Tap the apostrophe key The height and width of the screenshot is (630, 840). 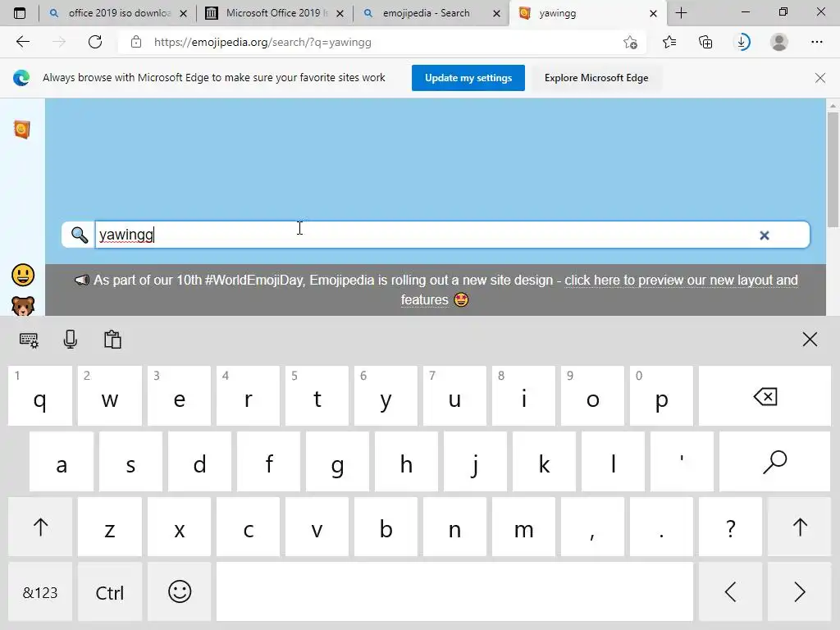click(682, 462)
